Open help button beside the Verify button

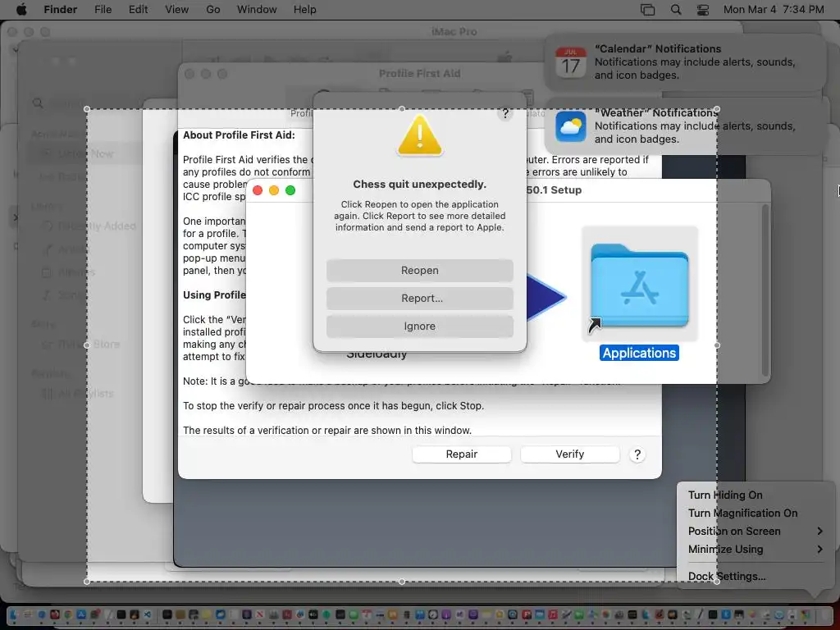click(637, 454)
